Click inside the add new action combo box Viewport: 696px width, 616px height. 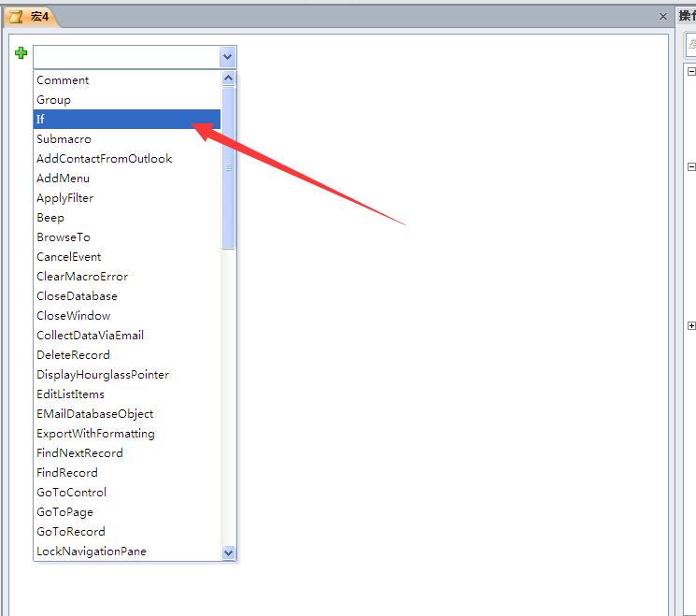[x=126, y=57]
